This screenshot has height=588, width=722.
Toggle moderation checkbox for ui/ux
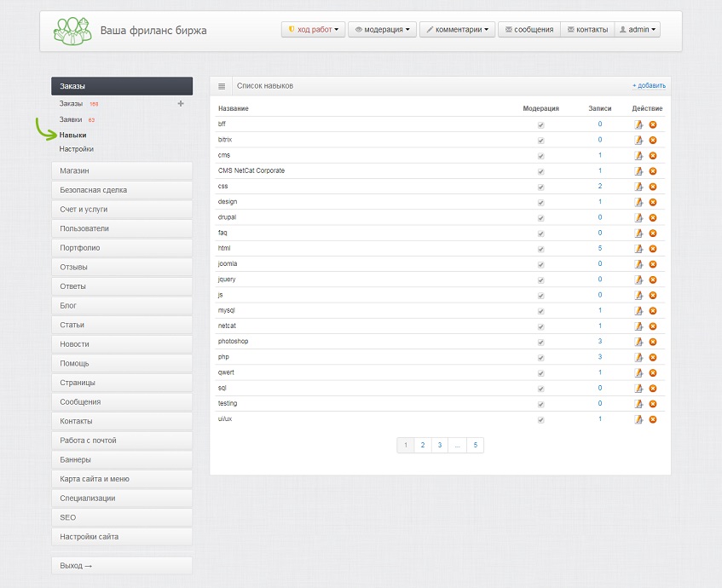point(541,420)
